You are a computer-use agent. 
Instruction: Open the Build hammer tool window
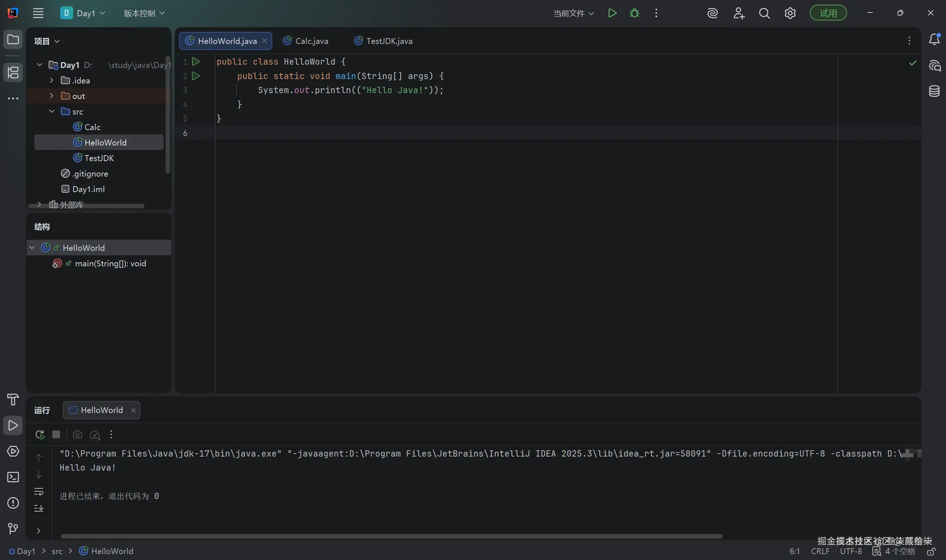tap(13, 399)
